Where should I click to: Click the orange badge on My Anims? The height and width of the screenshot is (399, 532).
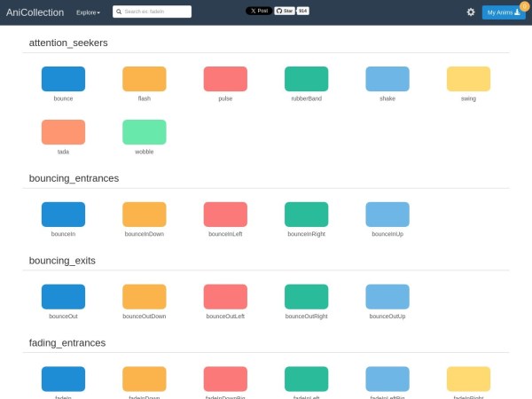point(524,5)
